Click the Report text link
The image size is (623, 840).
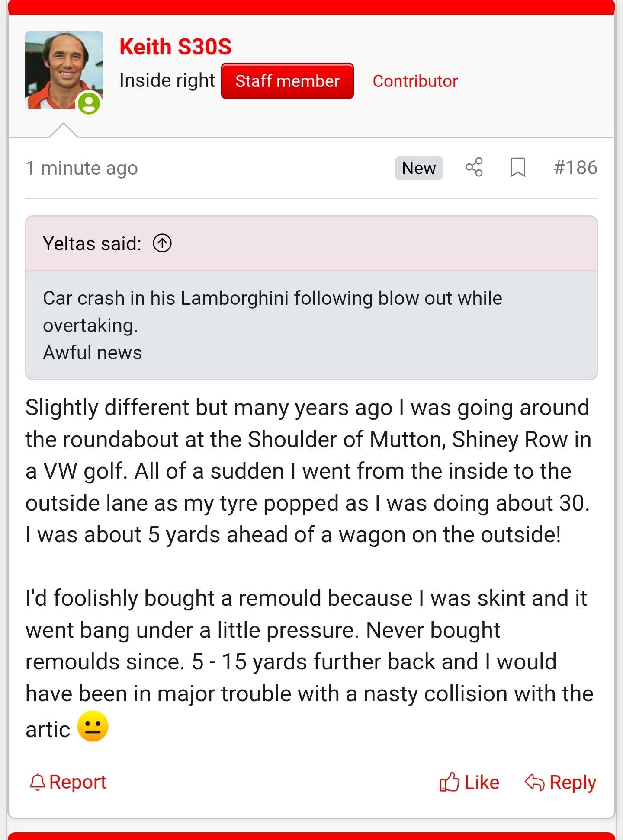click(77, 782)
